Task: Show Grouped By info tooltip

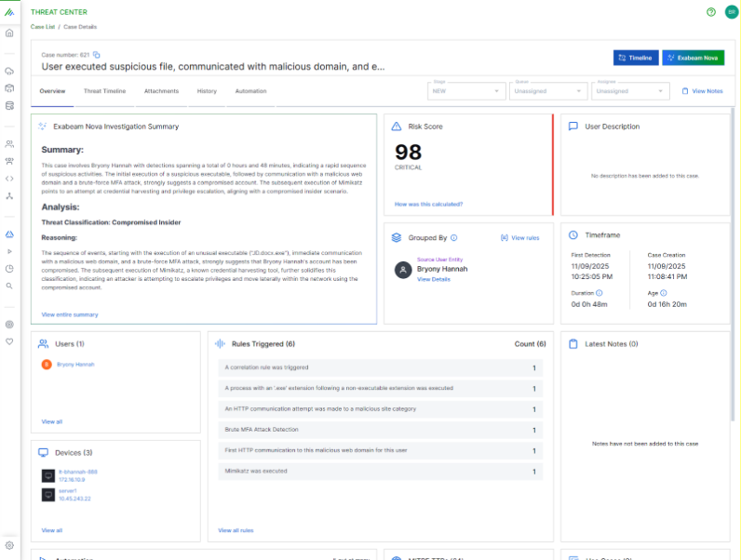Action: [453, 238]
